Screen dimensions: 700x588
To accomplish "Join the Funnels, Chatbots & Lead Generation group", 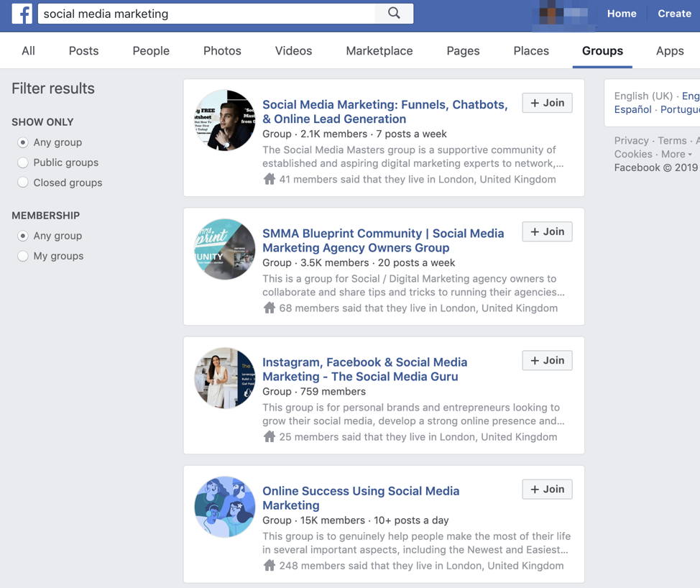I will (x=548, y=103).
